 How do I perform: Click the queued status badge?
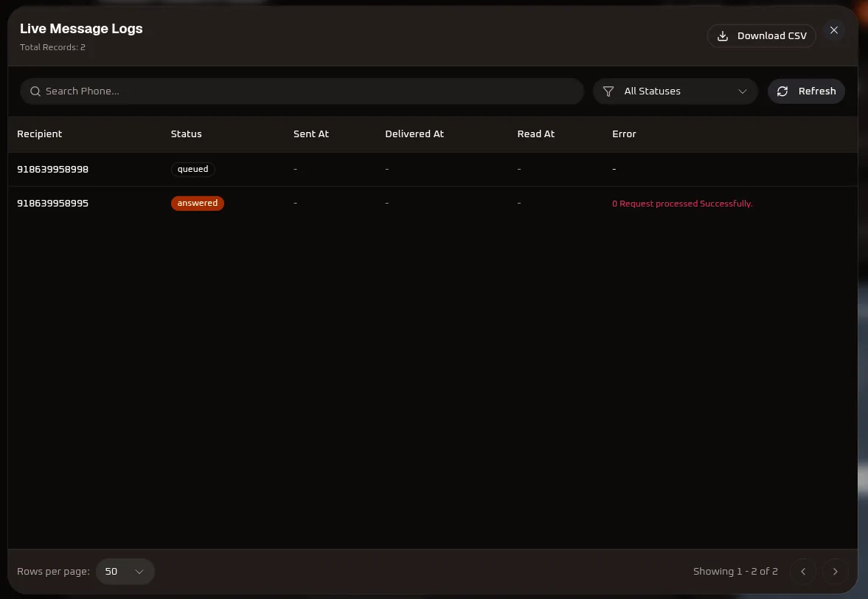[x=192, y=170]
